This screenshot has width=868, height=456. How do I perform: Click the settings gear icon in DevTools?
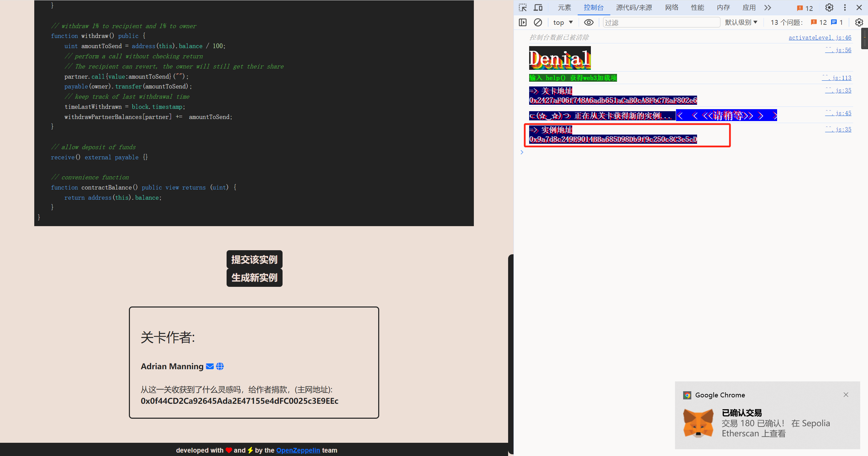point(830,7)
